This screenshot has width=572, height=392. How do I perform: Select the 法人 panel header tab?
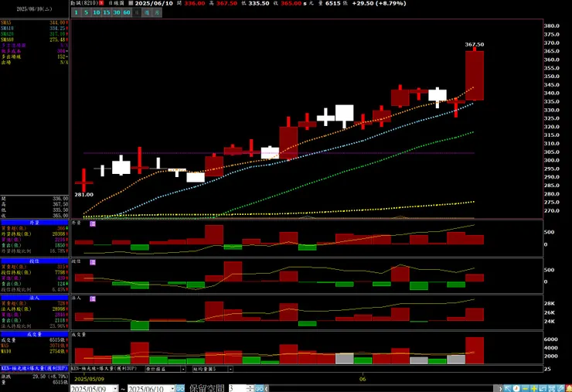pos(34,298)
